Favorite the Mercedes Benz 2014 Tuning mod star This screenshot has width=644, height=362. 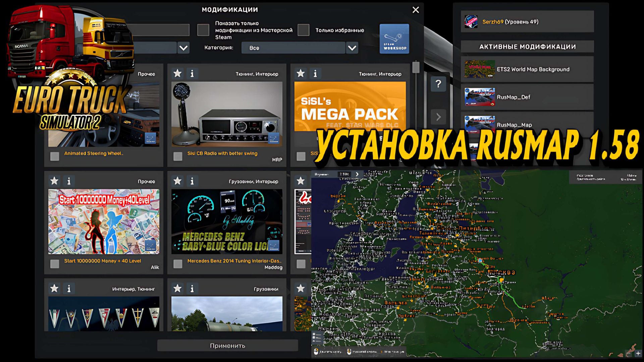[177, 181]
